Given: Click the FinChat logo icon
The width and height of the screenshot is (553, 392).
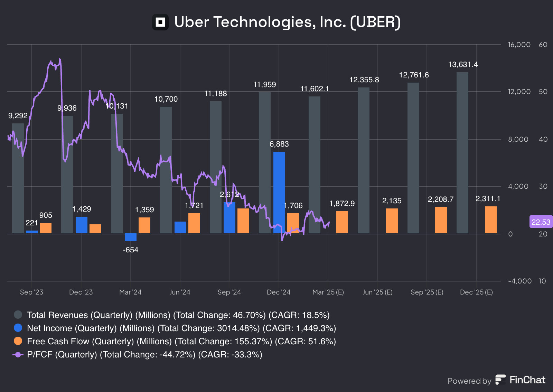Looking at the screenshot, I should (x=500, y=380).
